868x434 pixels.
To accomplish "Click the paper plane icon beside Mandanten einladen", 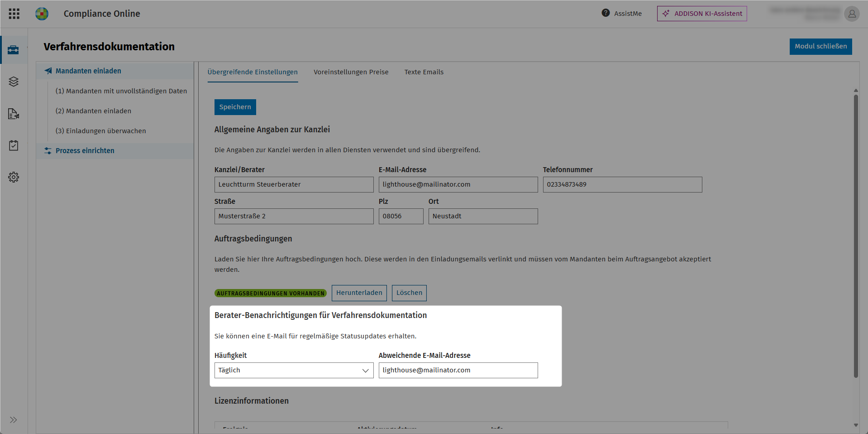I will click(48, 71).
